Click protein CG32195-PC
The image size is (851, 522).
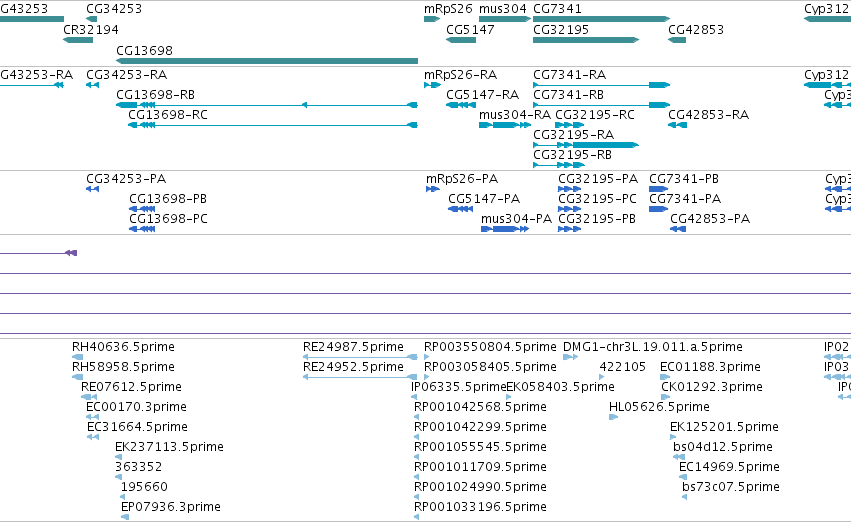(x=598, y=199)
